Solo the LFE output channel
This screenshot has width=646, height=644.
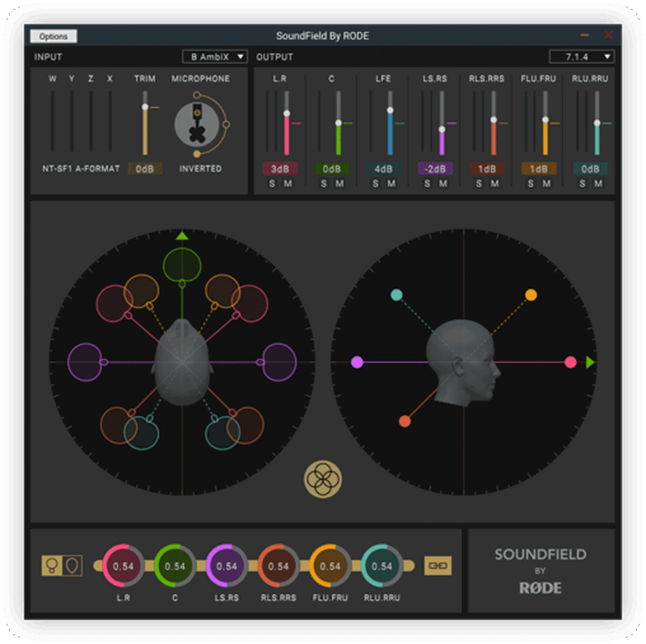pos(375,183)
